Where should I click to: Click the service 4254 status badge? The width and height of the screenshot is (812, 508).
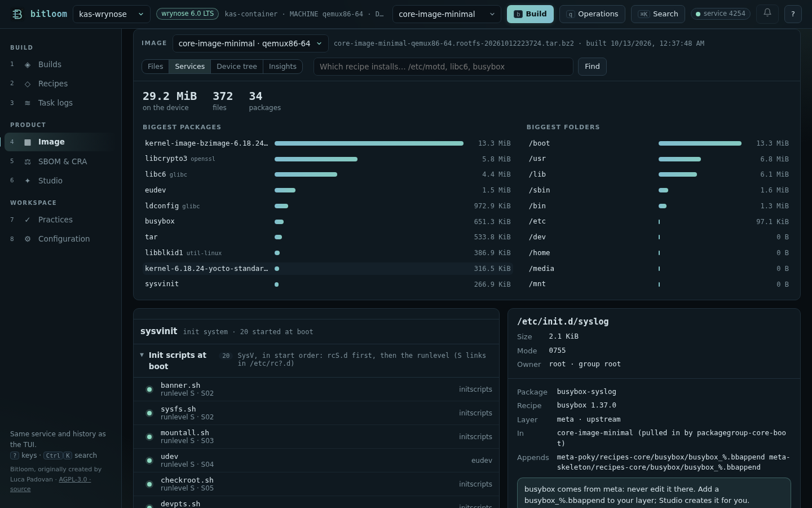point(721,14)
